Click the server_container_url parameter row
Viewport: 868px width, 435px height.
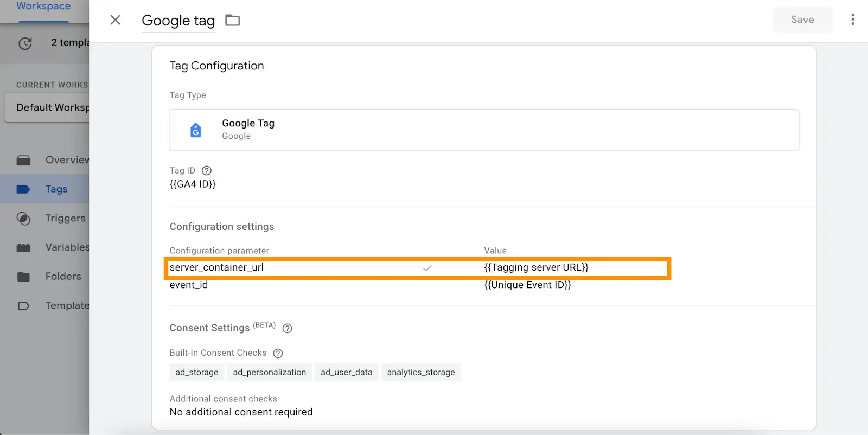point(418,268)
